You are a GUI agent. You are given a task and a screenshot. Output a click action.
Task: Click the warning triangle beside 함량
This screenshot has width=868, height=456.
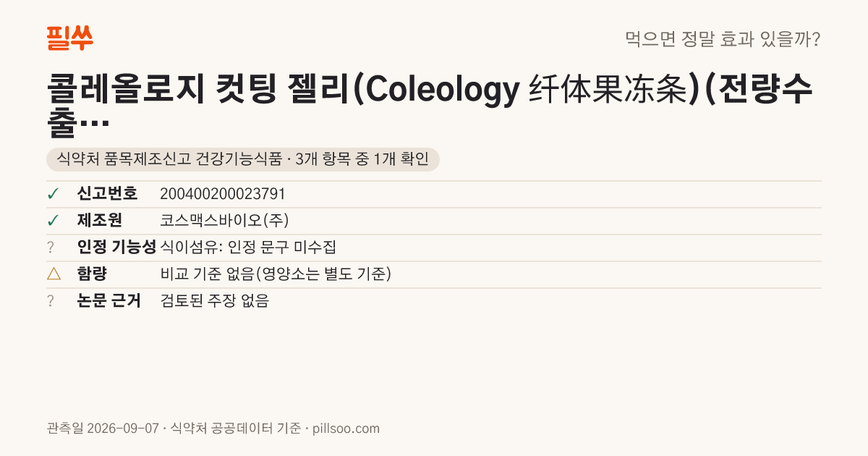click(54, 274)
